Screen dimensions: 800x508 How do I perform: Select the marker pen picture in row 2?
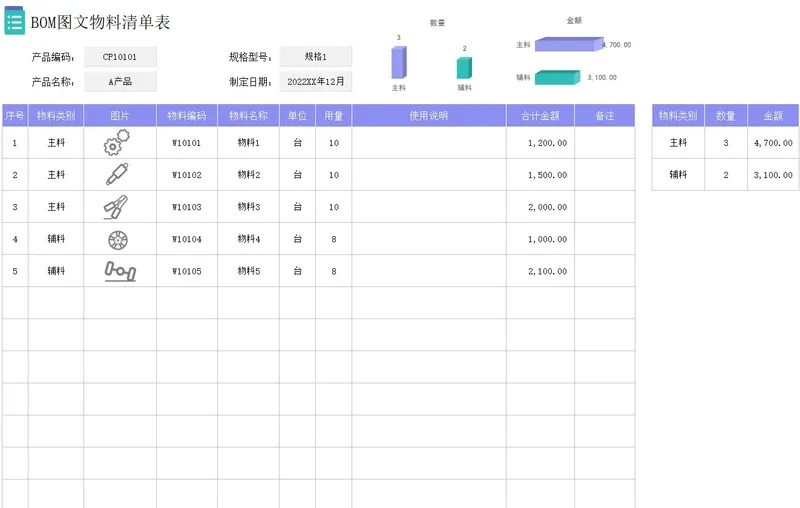[117, 174]
